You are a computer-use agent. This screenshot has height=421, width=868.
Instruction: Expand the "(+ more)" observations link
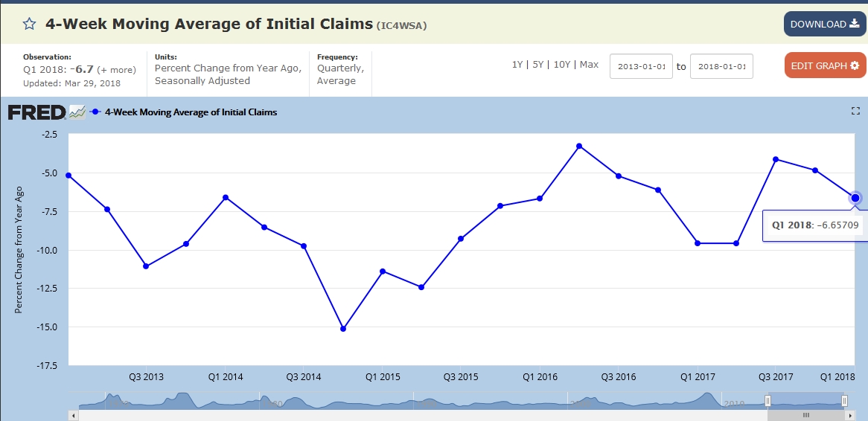pyautogui.click(x=115, y=70)
